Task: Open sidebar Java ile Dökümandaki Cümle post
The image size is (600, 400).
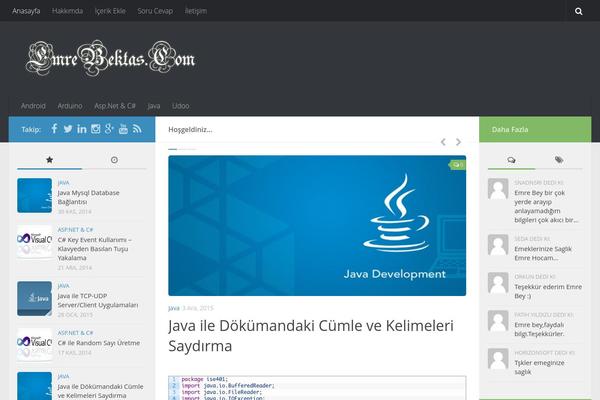Action: click(x=100, y=391)
